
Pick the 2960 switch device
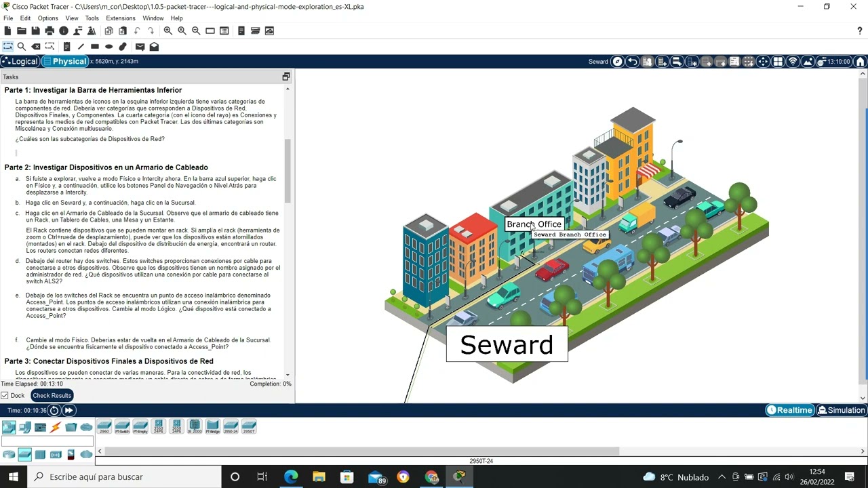[104, 427]
